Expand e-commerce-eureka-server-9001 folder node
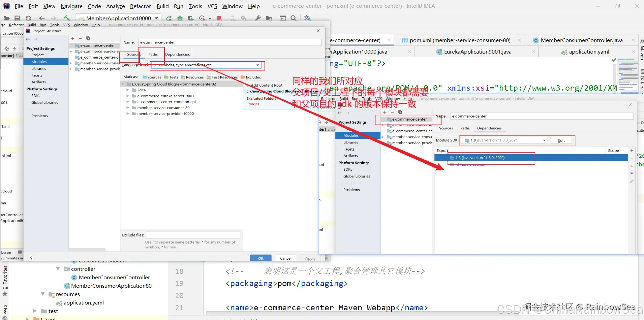 (128, 96)
